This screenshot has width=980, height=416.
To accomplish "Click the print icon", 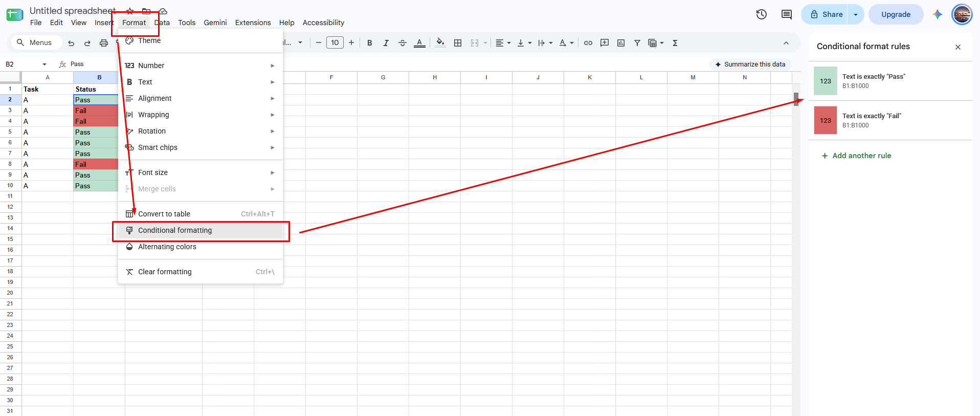I will (104, 43).
